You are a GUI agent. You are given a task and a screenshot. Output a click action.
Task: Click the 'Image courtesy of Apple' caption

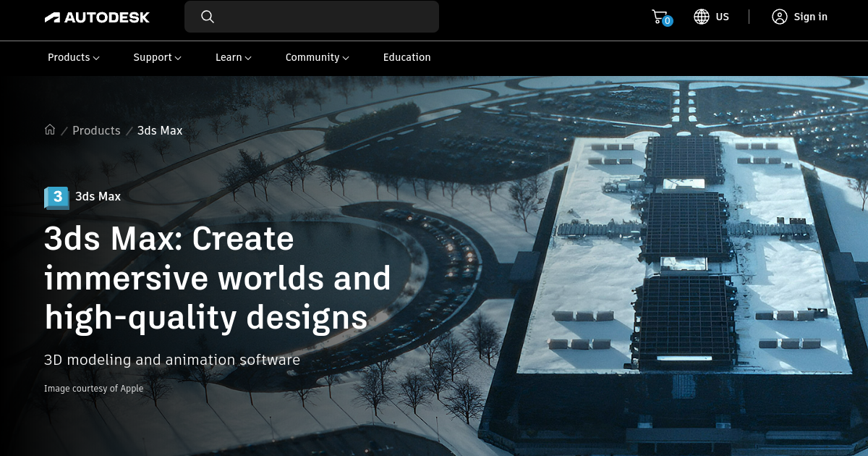click(x=94, y=389)
